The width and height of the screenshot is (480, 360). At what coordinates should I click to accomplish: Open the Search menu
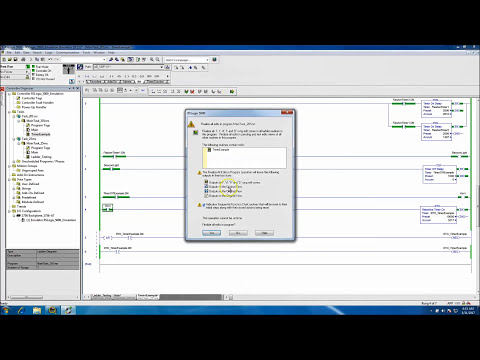(x=37, y=53)
